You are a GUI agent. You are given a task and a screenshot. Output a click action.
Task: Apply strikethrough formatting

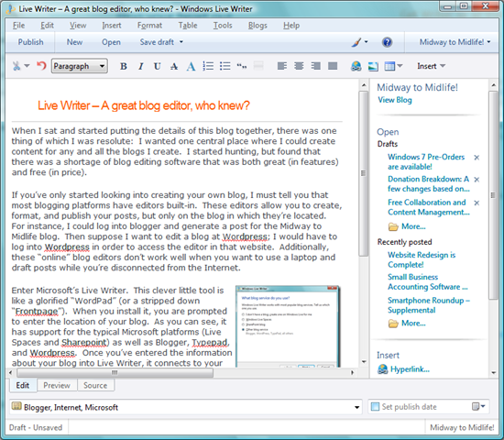pyautogui.click(x=174, y=67)
